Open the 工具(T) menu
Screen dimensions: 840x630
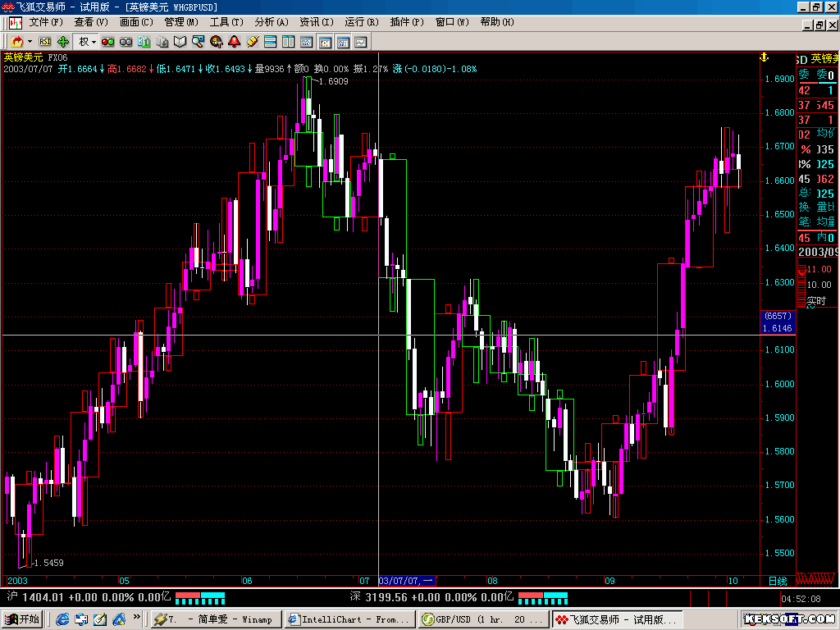click(226, 22)
